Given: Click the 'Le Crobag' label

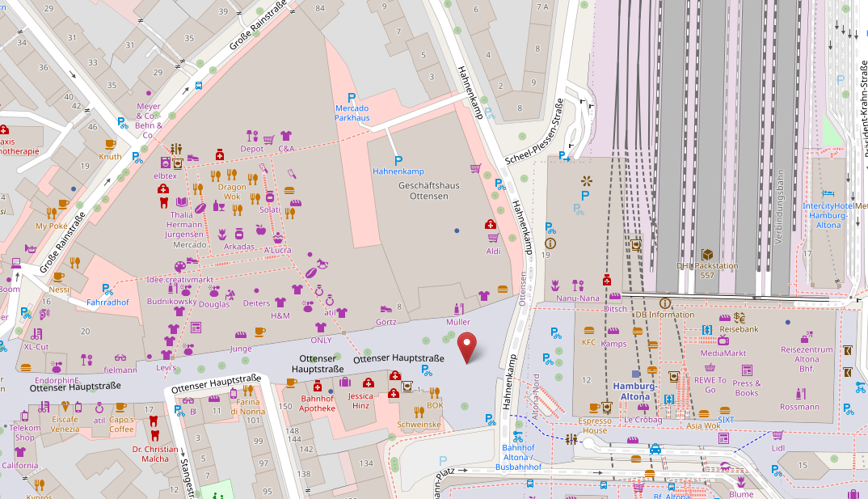Looking at the screenshot, I should tap(643, 420).
